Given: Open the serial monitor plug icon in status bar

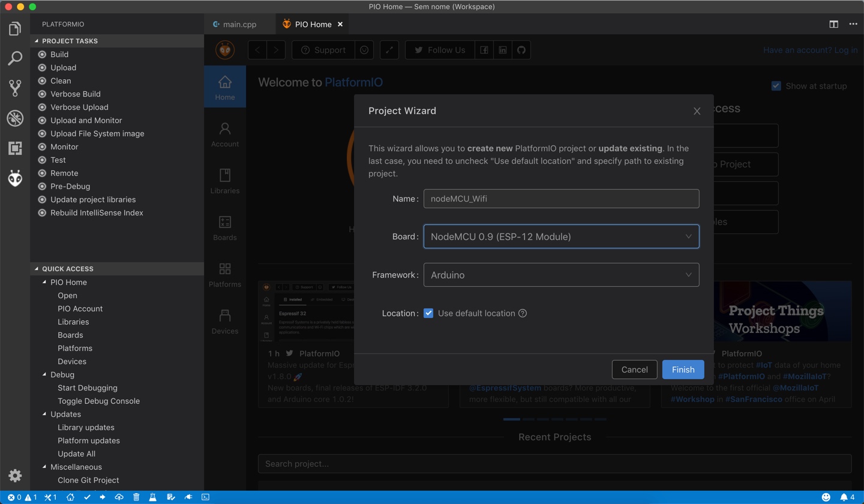Looking at the screenshot, I should [x=188, y=497].
